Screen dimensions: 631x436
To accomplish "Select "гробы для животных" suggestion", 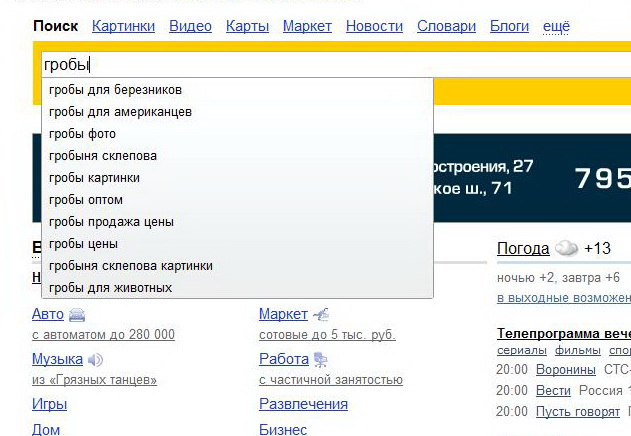I will tap(110, 288).
